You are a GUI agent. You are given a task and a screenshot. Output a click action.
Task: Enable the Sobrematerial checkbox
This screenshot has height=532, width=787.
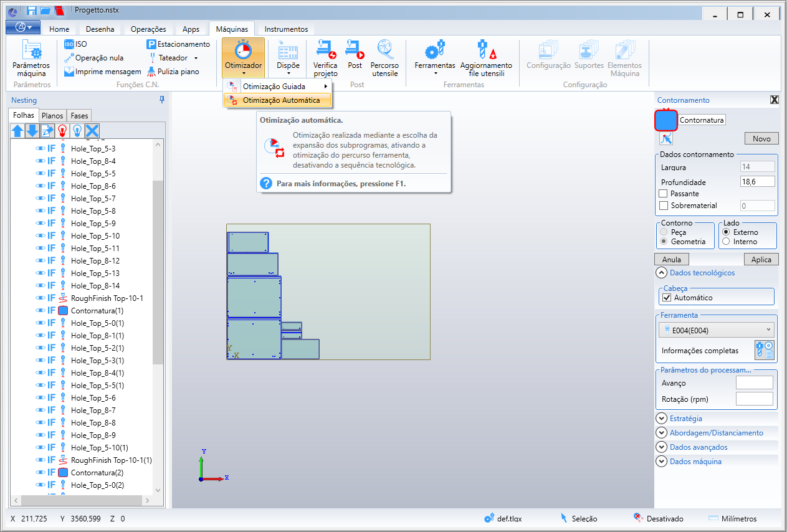pyautogui.click(x=664, y=206)
